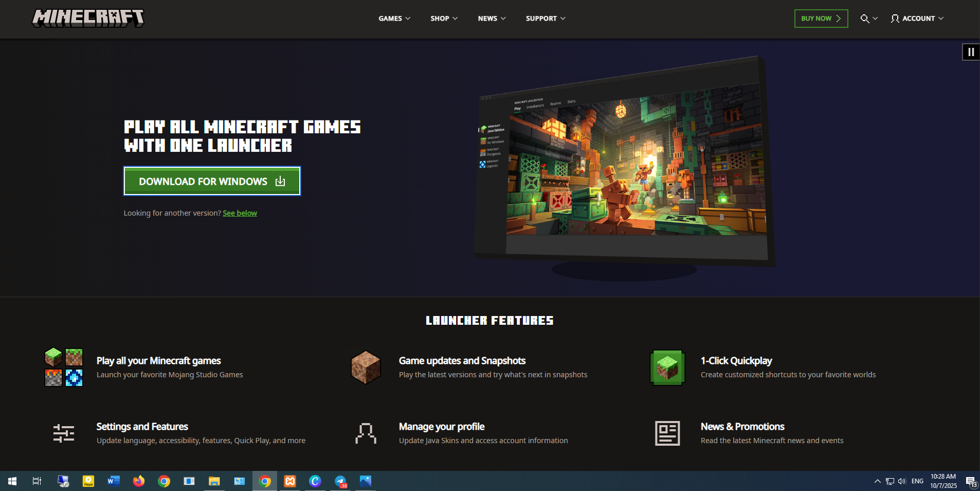Image resolution: width=980 pixels, height=491 pixels.
Task: Open the News menu
Action: [492, 19]
